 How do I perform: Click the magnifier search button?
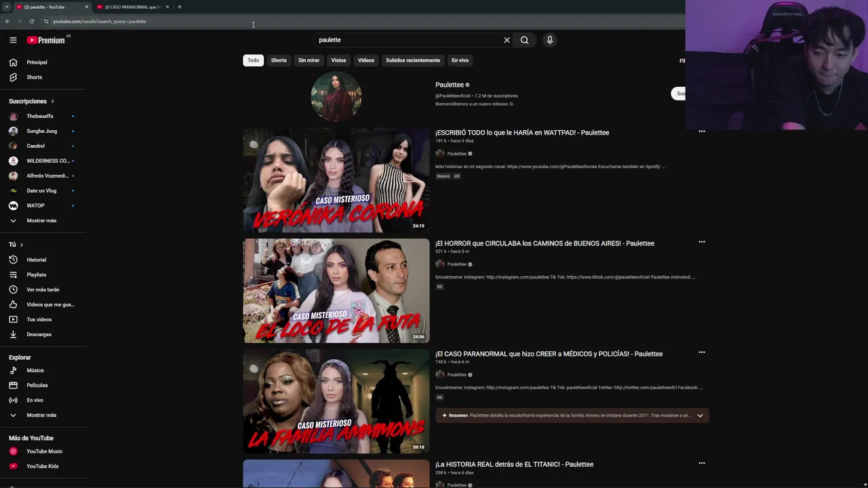point(524,40)
